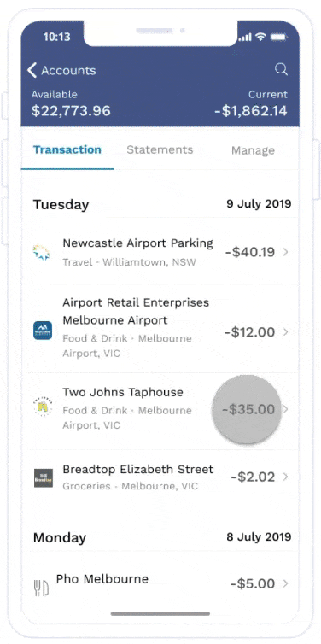The height and width of the screenshot is (644, 321).
Task: Tap the fork and knife icon
Action: (41, 588)
